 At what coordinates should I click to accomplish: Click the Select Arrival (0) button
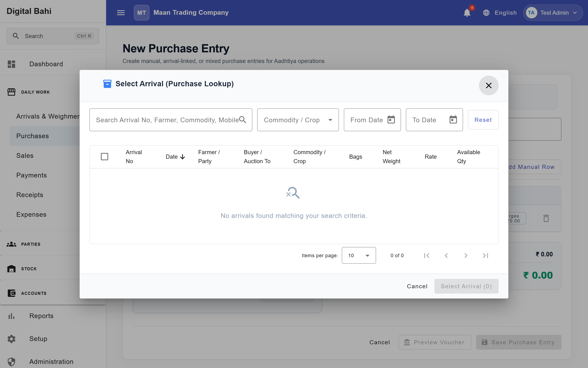466,286
